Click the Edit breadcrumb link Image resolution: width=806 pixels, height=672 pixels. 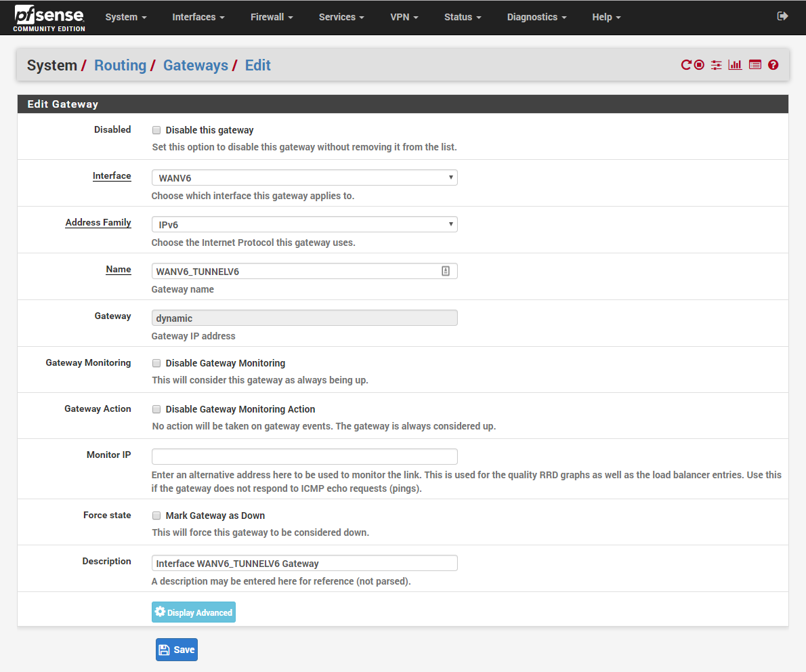(x=257, y=65)
